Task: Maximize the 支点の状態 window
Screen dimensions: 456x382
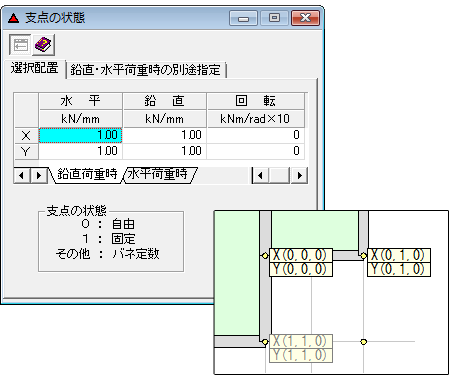Action: 274,18
